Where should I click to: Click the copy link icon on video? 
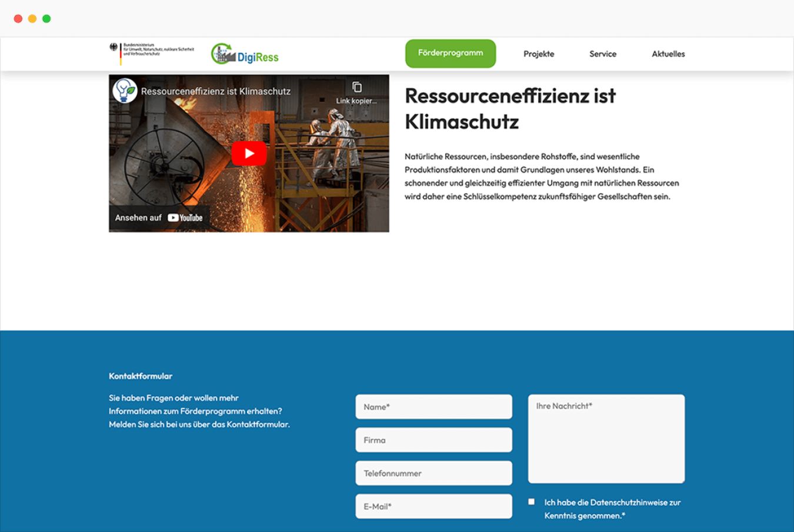pyautogui.click(x=356, y=88)
